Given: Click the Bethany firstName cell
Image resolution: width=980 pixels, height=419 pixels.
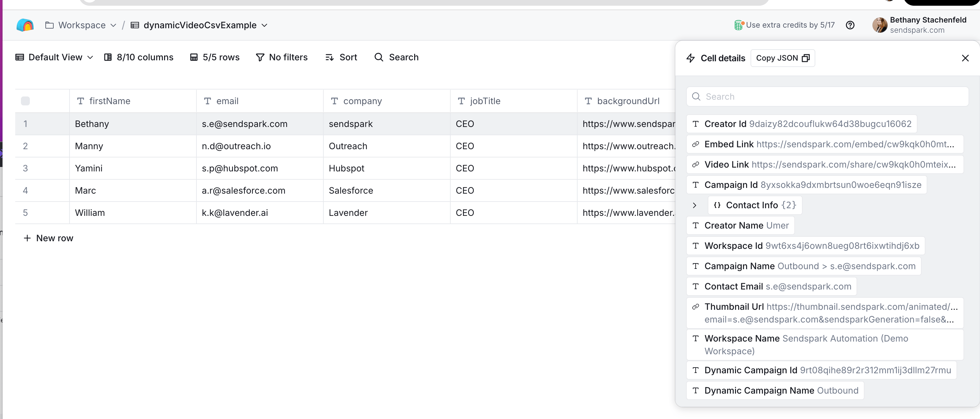Looking at the screenshot, I should pyautogui.click(x=133, y=124).
